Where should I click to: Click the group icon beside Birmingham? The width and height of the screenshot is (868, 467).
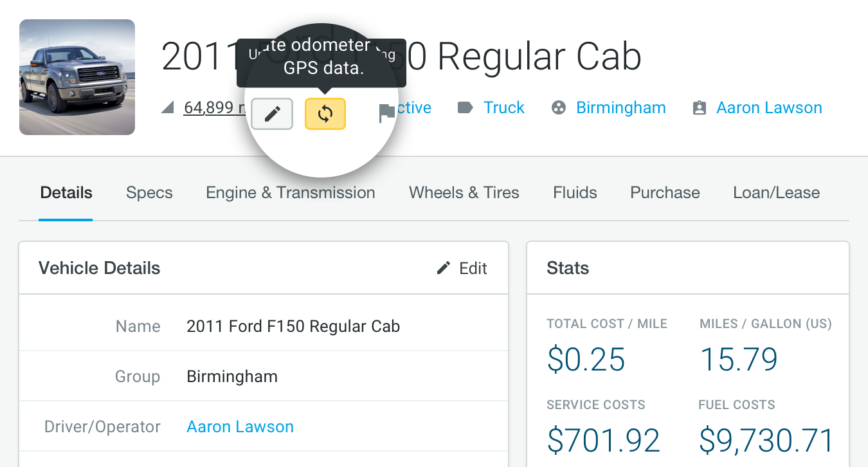[x=559, y=108]
